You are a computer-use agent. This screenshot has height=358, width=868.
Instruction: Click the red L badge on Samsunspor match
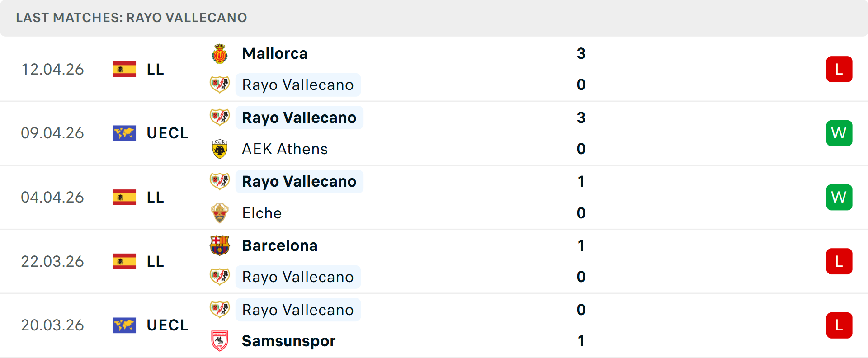coord(839,325)
